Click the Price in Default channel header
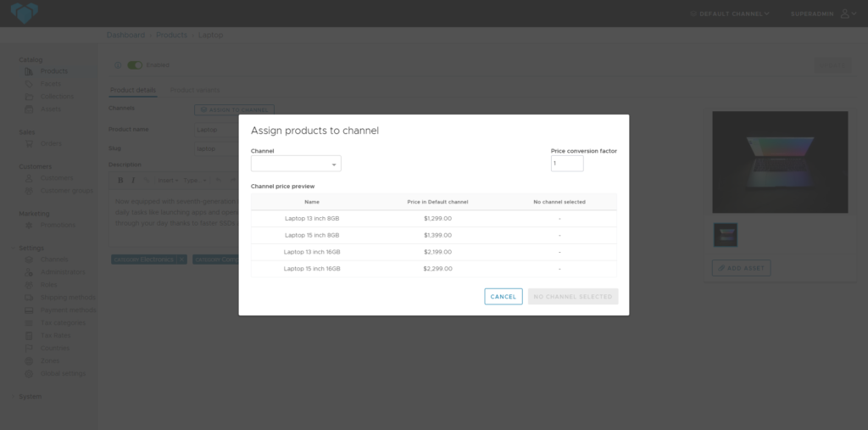 point(438,202)
